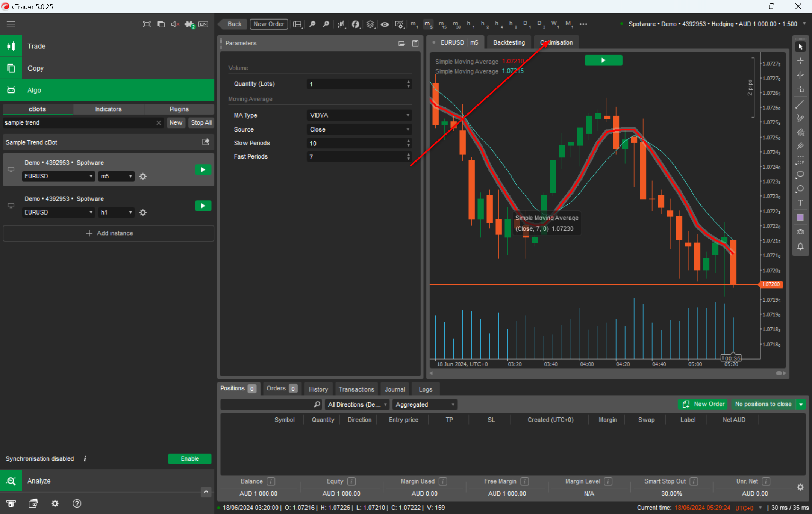Open the chart settings icon
The image size is (812, 514).
click(x=399, y=24)
